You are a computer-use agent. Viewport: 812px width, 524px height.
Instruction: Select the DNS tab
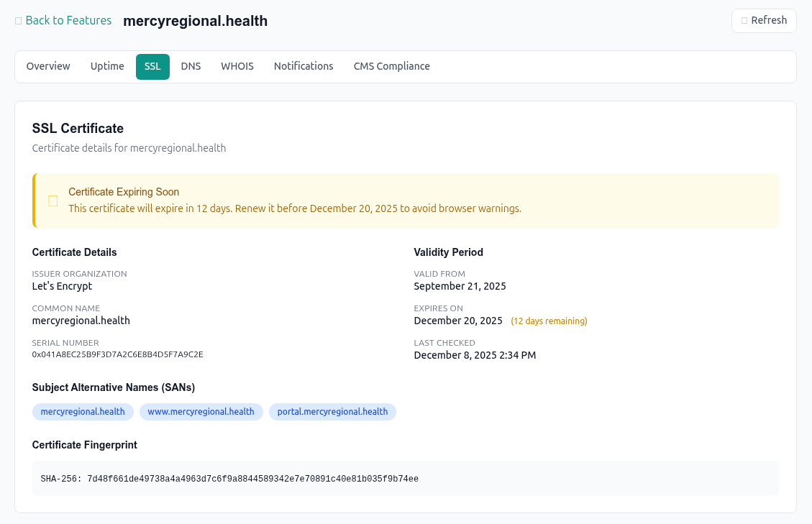[x=191, y=65]
